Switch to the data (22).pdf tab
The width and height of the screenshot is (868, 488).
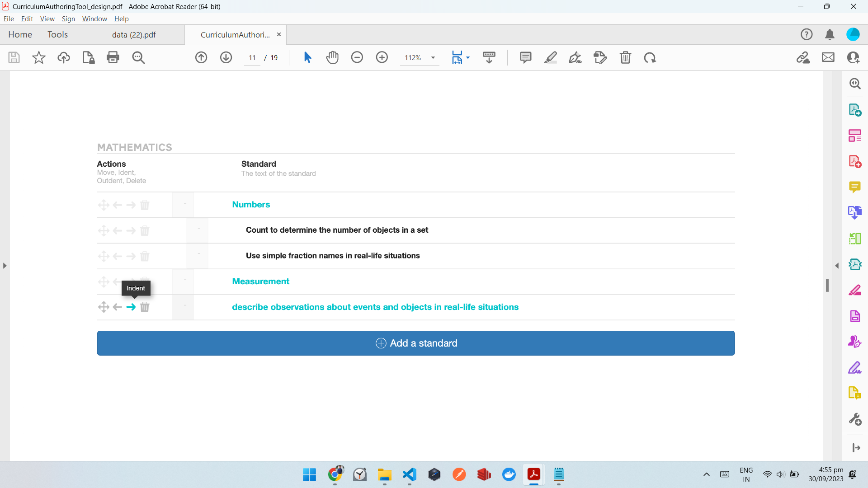[134, 35]
